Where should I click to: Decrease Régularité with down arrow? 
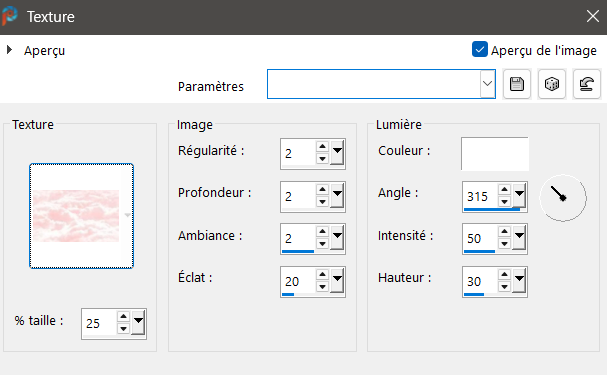tap(322, 159)
